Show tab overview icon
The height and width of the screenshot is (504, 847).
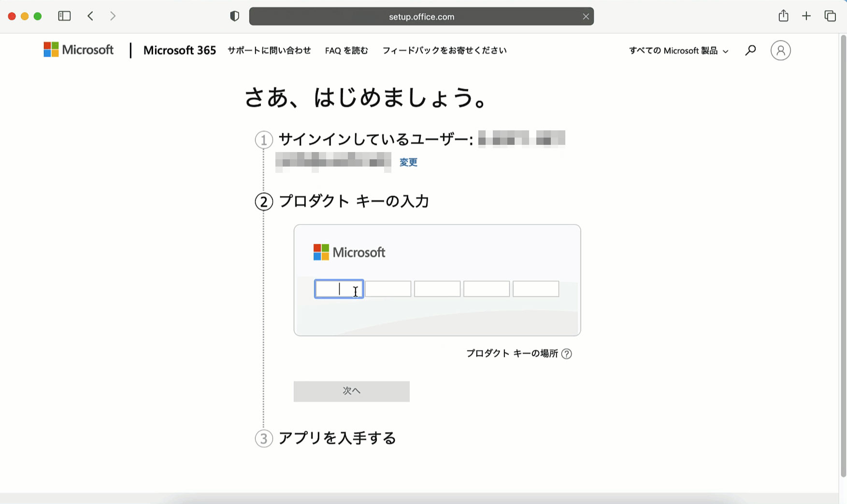830,16
